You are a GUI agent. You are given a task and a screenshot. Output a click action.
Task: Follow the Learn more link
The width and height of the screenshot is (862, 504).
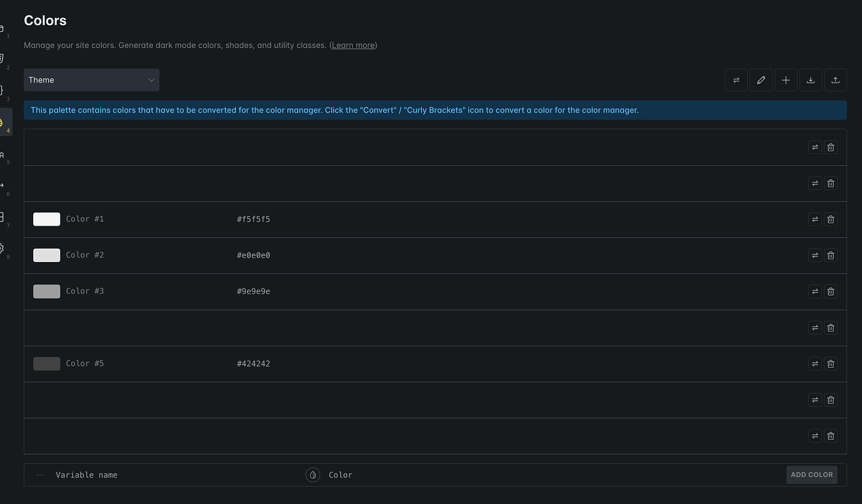point(353,45)
